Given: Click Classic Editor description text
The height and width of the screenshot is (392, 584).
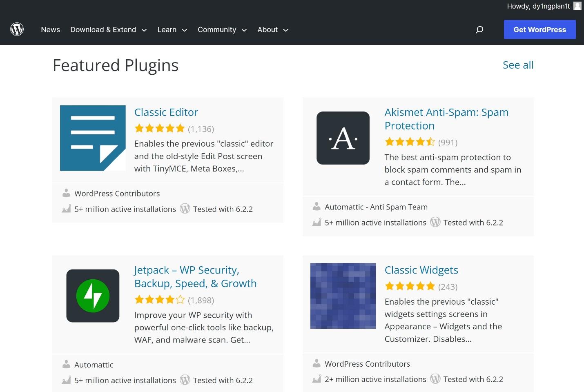Looking at the screenshot, I should pyautogui.click(x=204, y=156).
